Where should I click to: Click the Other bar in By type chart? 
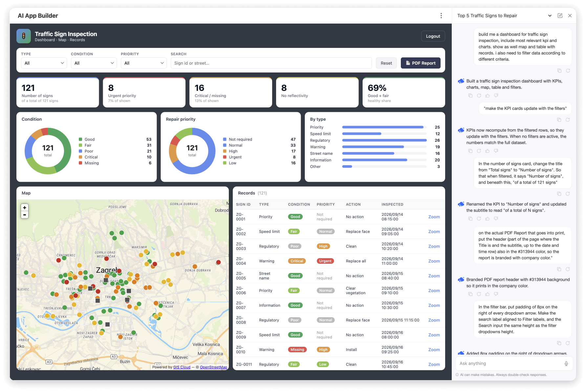click(347, 167)
